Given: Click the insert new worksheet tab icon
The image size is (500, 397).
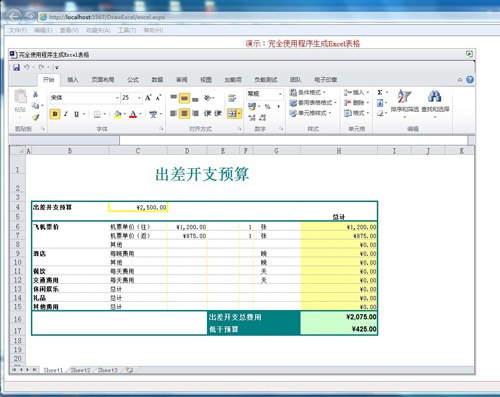Looking at the screenshot, I should coord(129,370).
